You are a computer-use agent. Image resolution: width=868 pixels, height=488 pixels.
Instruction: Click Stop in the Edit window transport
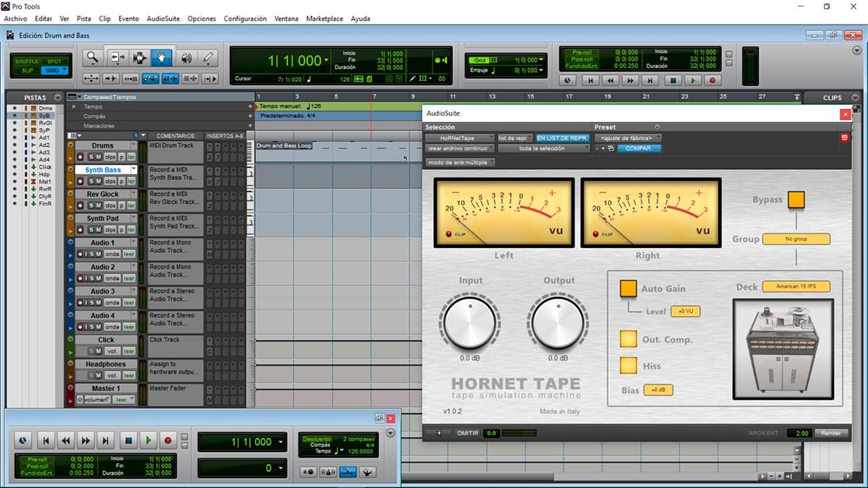673,80
